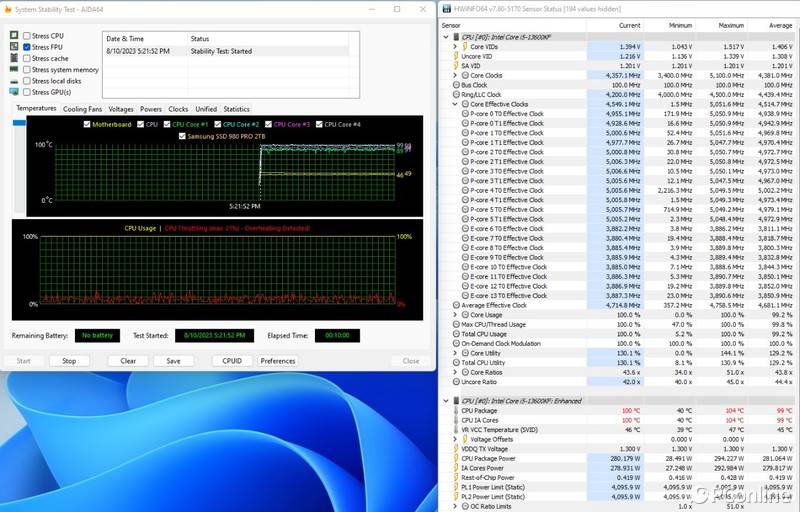Click the lightning icon of SA VID row
This screenshot has width=800, height=512.
(456, 66)
